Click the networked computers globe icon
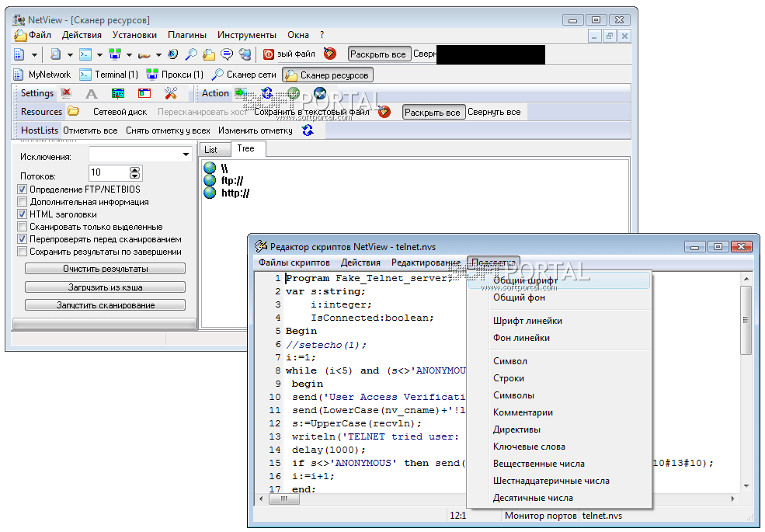 click(x=245, y=54)
